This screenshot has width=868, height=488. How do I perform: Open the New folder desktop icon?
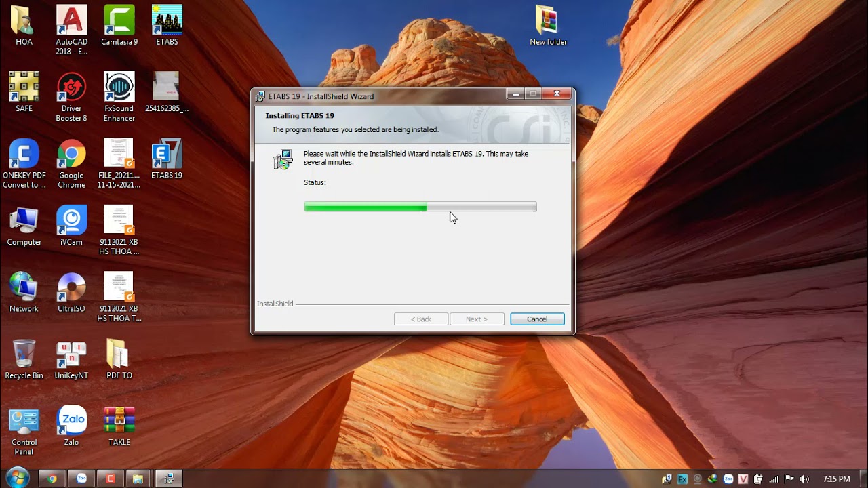(x=548, y=26)
